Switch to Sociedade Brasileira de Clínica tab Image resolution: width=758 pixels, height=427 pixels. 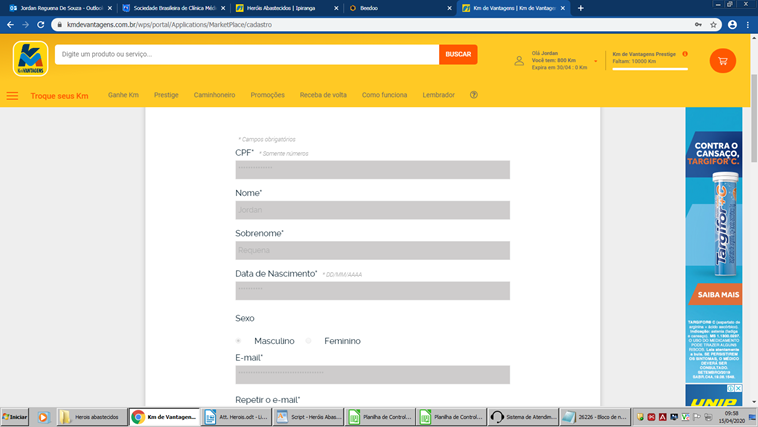tap(173, 8)
